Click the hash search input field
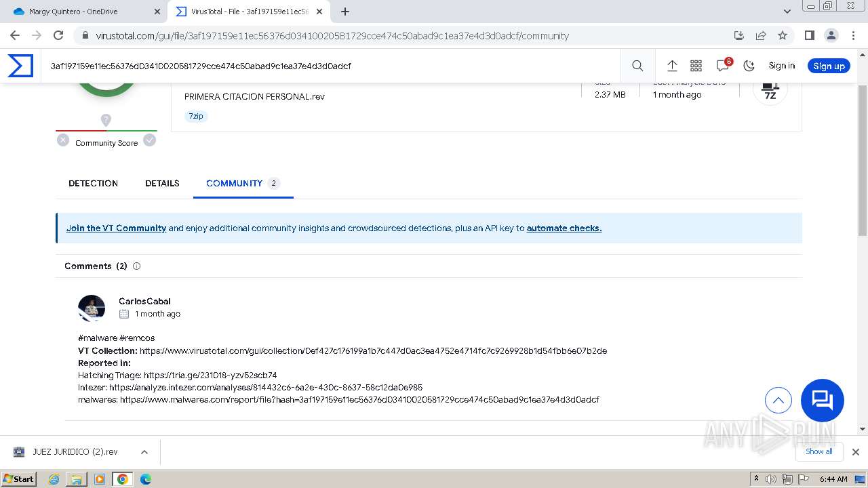Viewport: 868px width, 488px height. pyautogui.click(x=332, y=66)
